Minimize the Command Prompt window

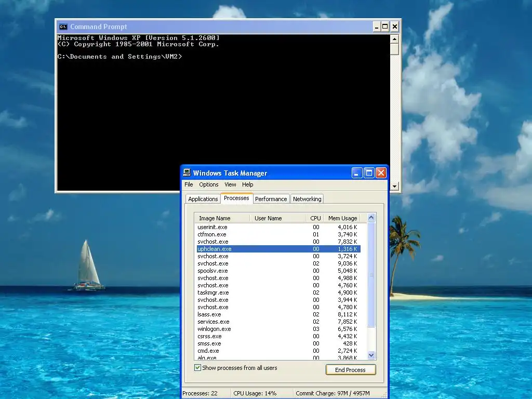click(377, 26)
